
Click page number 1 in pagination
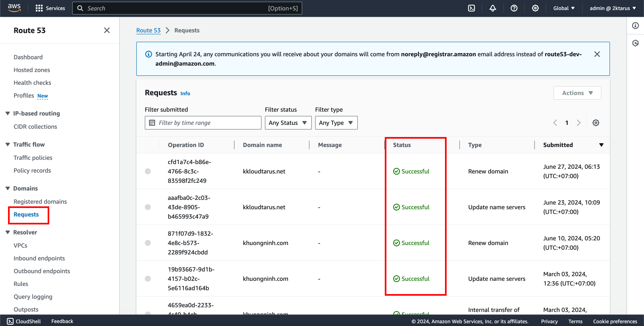click(567, 123)
